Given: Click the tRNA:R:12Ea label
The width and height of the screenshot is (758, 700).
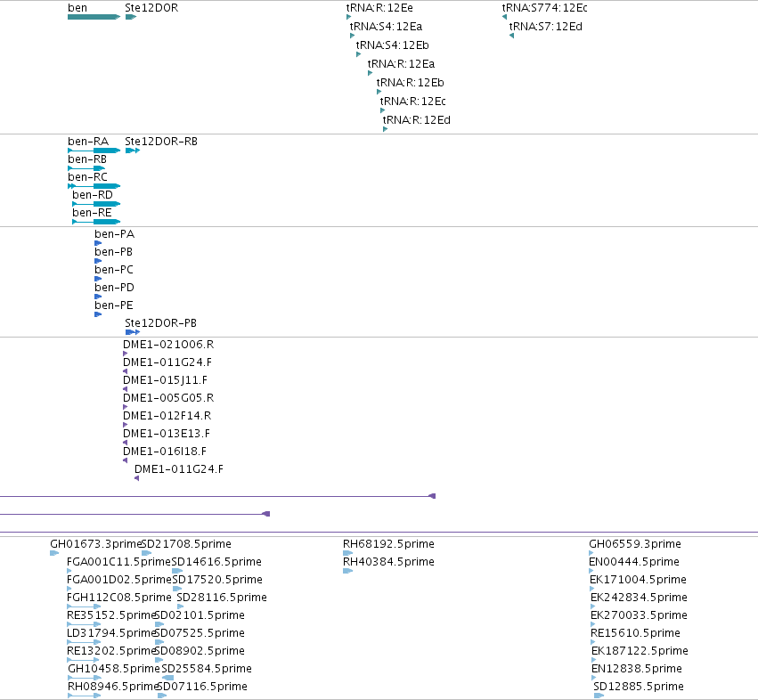Looking at the screenshot, I should (401, 64).
